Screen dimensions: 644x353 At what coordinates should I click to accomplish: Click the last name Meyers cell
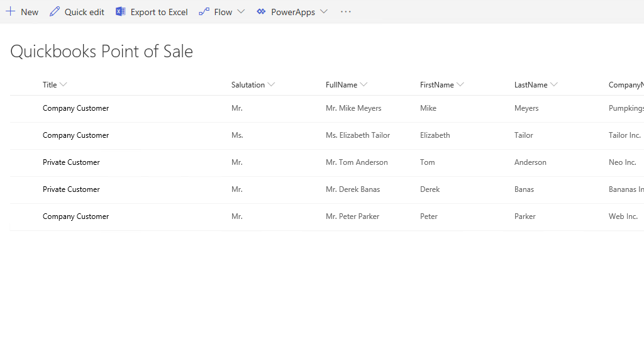click(526, 108)
